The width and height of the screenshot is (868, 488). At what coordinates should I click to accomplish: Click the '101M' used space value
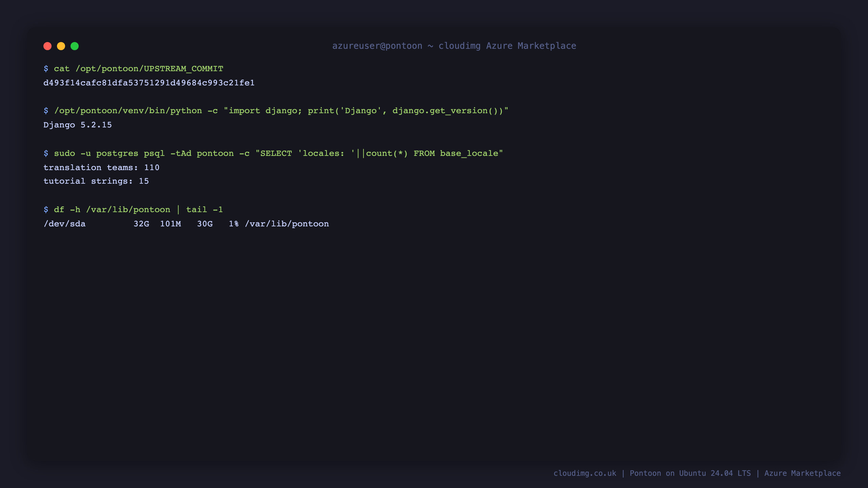[x=171, y=224]
